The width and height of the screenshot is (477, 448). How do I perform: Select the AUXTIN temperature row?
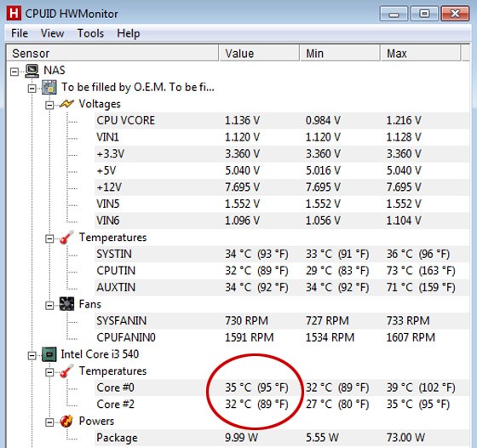[x=282, y=287]
